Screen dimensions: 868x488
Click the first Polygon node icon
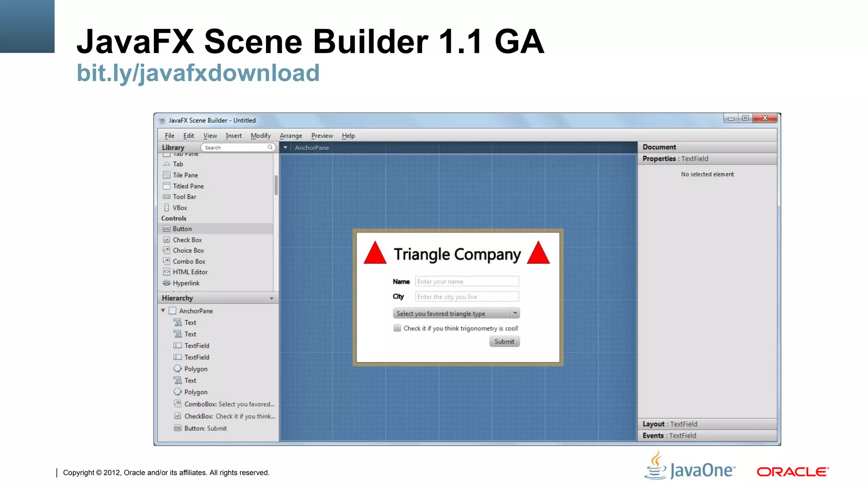[178, 369]
